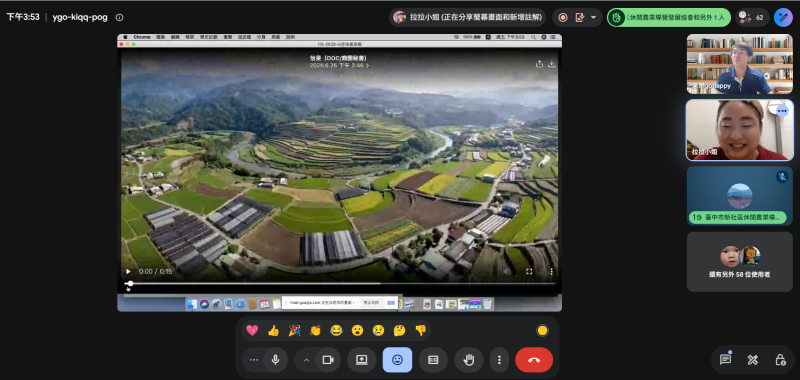
Task: Open microphone settings with the three dots
Action: (x=254, y=360)
